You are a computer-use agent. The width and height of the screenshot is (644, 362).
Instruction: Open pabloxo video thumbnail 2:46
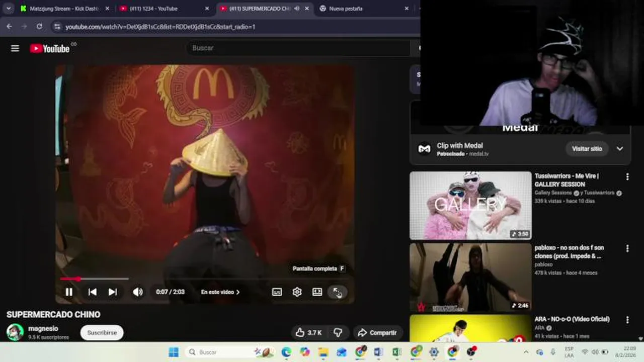[470, 278]
